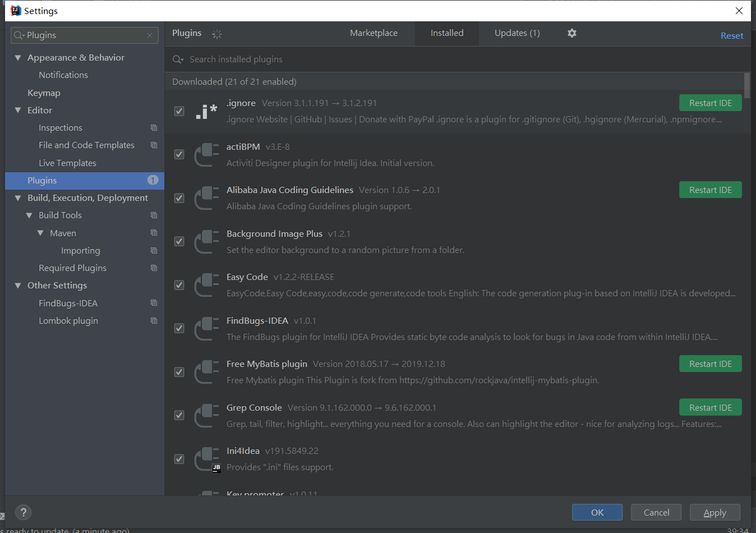Screen dimensions: 756x533
Task: Click the Apply button
Action: pos(714,512)
